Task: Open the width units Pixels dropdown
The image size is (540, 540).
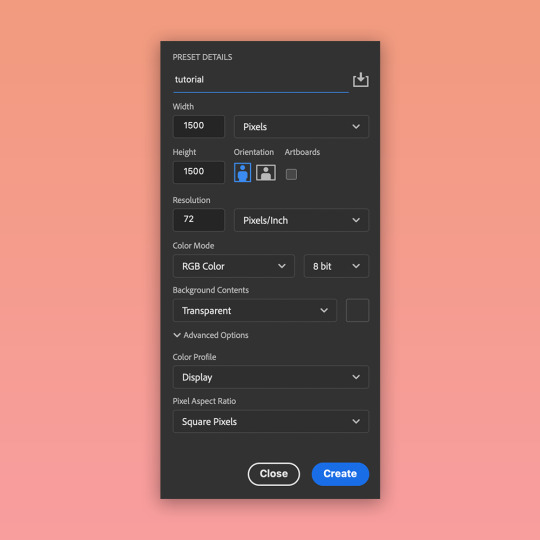Action: pyautogui.click(x=301, y=127)
